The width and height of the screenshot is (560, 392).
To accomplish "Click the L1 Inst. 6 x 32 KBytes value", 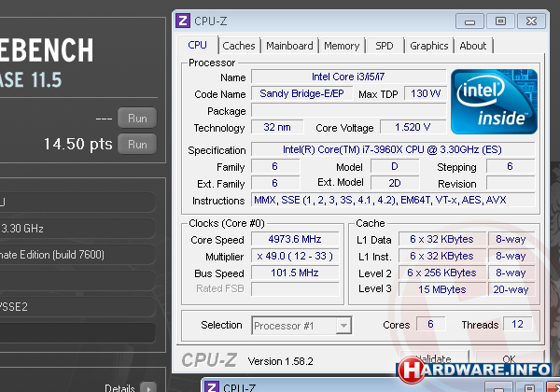I will [x=442, y=256].
